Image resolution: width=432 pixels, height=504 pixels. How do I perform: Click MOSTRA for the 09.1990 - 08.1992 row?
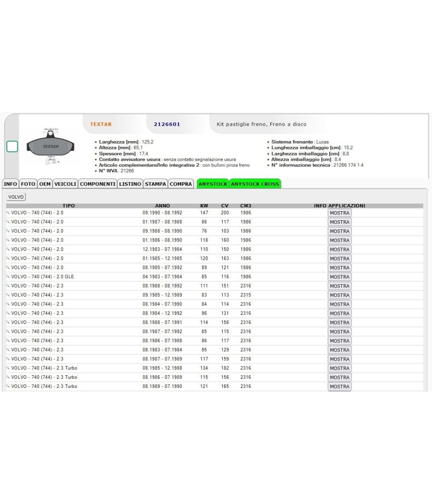(339, 213)
